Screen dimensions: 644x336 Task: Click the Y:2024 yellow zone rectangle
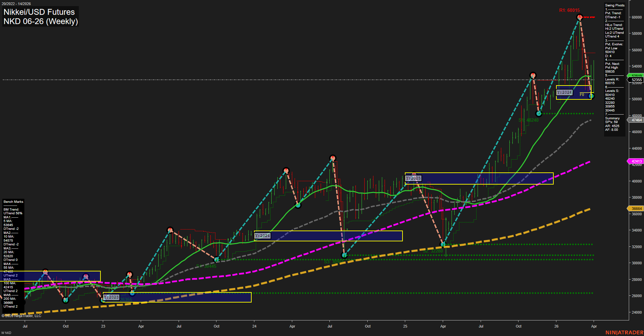(x=328, y=236)
